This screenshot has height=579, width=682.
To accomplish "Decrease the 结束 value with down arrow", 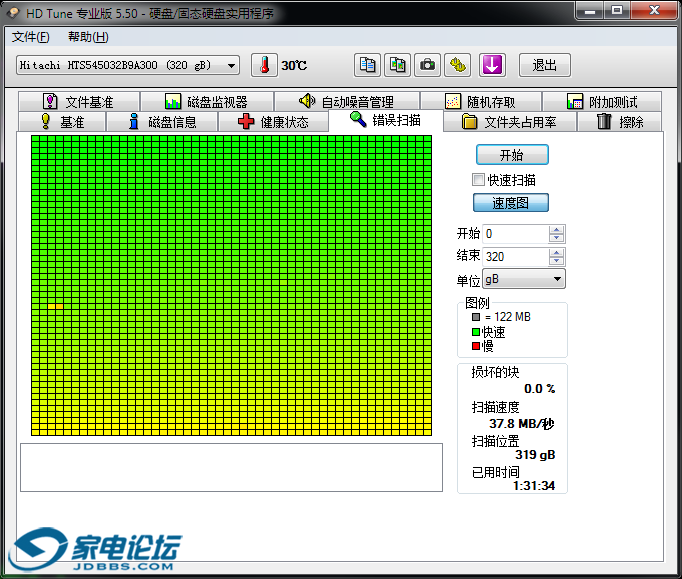I will (556, 261).
